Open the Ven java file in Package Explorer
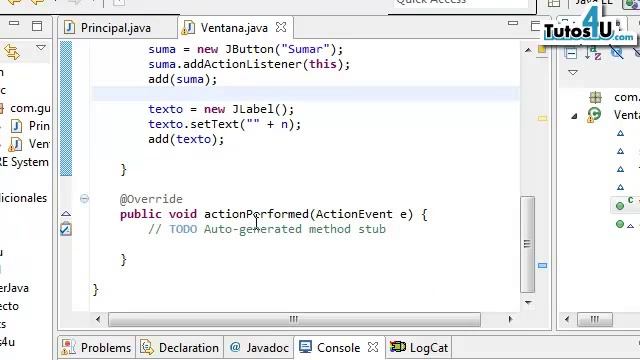The width and height of the screenshot is (640, 360). (30, 144)
